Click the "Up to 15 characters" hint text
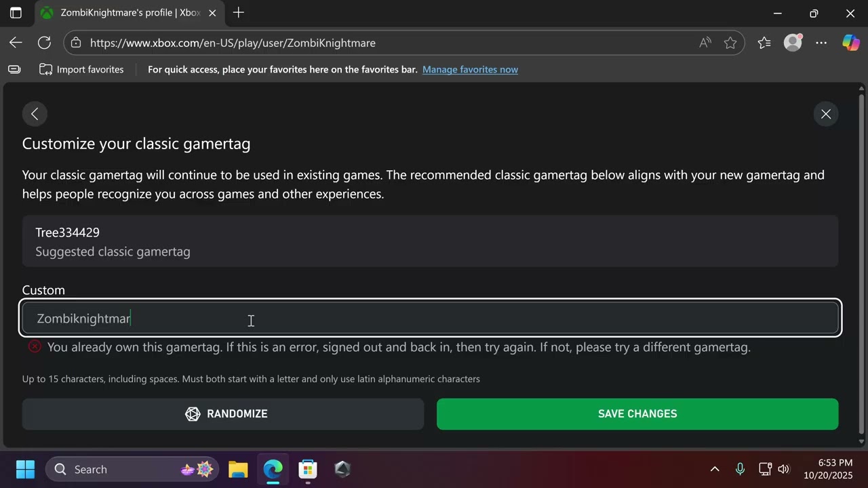Screen dimensions: 868x488 point(251,379)
